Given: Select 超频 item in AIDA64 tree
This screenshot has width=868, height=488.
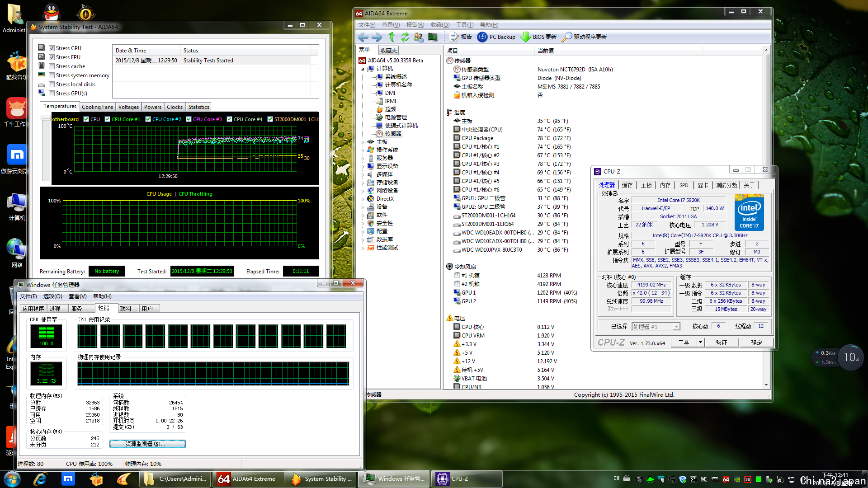Looking at the screenshot, I should (387, 109).
